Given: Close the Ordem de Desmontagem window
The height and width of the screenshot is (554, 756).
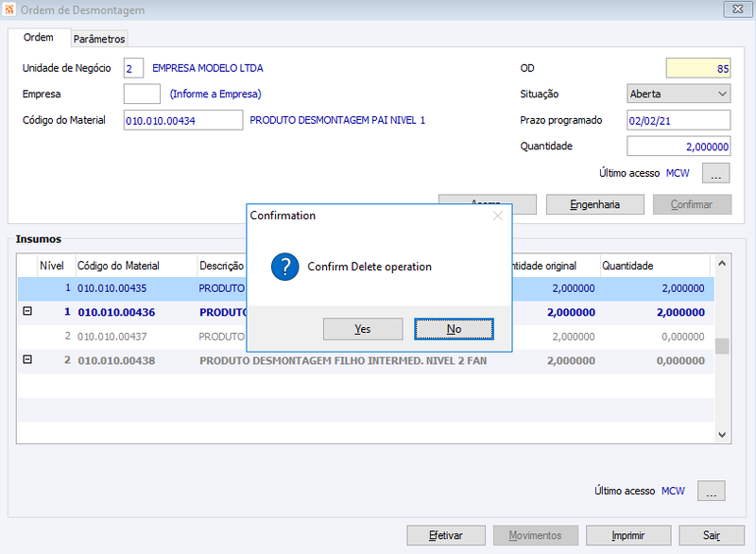Looking at the screenshot, I should [x=738, y=9].
